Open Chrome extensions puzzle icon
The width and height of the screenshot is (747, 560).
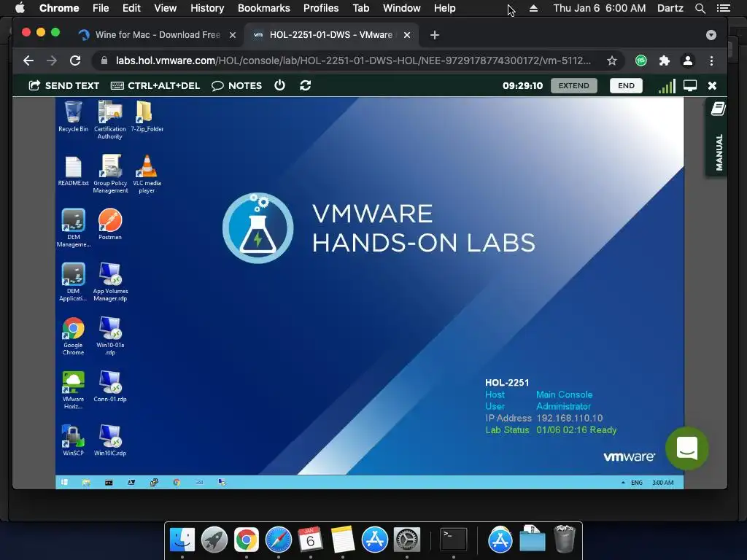(x=664, y=61)
